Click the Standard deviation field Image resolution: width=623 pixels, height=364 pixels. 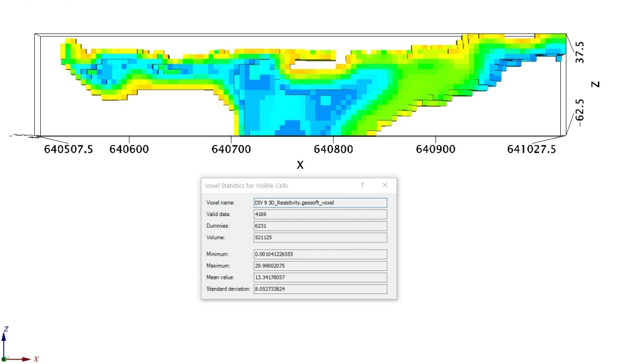point(320,289)
